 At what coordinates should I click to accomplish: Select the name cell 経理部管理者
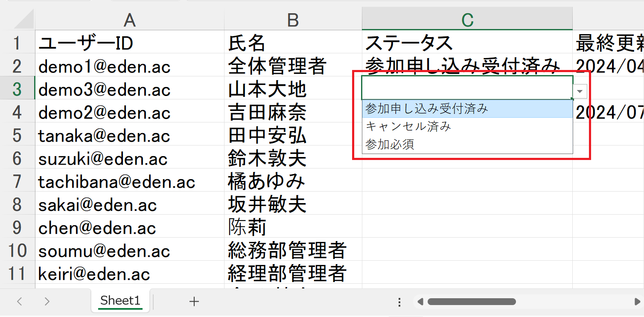pyautogui.click(x=293, y=272)
